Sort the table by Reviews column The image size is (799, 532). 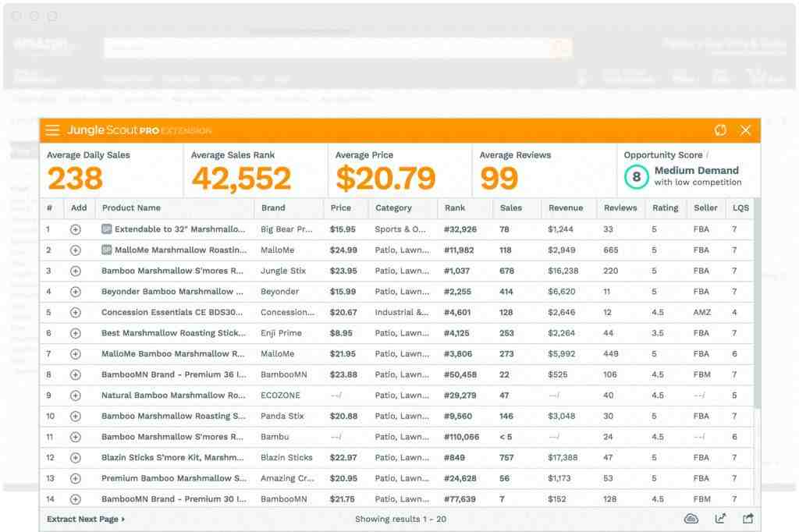point(620,208)
